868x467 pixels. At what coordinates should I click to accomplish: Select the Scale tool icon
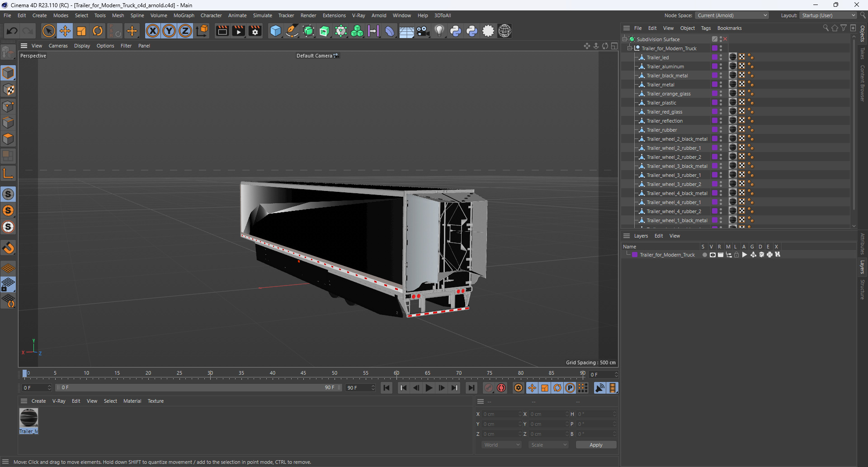(x=81, y=31)
